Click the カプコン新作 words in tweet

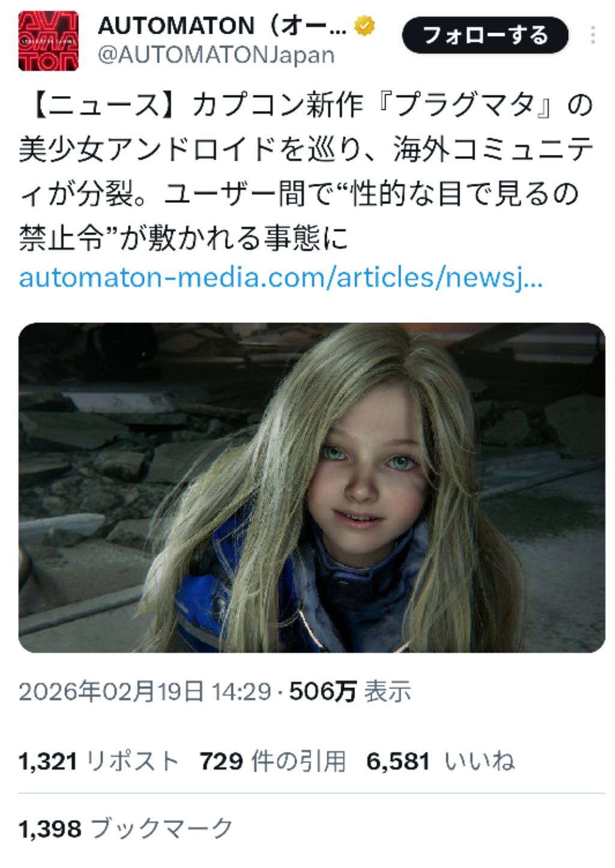point(277,106)
